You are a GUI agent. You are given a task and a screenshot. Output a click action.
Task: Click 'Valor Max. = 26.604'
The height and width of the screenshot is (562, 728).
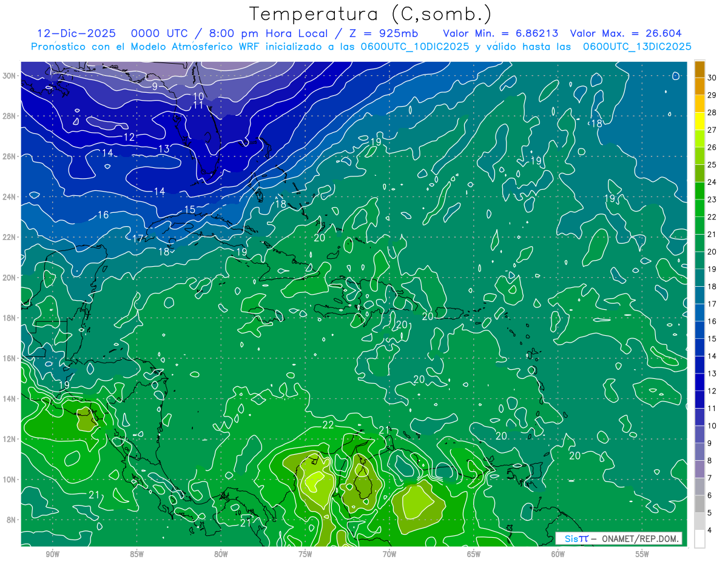point(626,33)
